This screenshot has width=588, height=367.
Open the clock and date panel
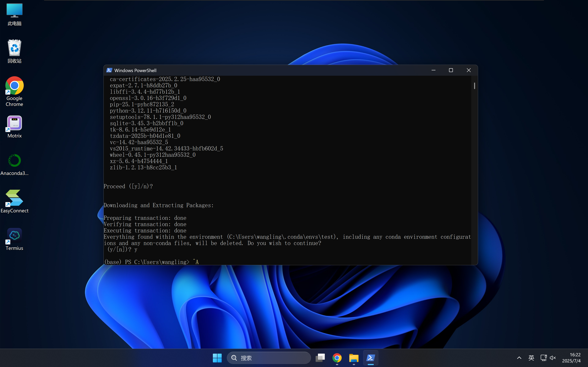click(x=571, y=358)
